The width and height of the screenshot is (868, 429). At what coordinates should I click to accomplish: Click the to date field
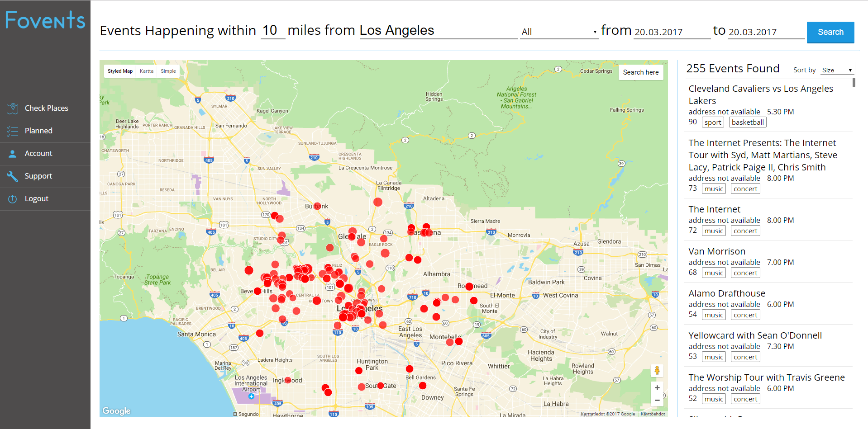click(x=766, y=32)
